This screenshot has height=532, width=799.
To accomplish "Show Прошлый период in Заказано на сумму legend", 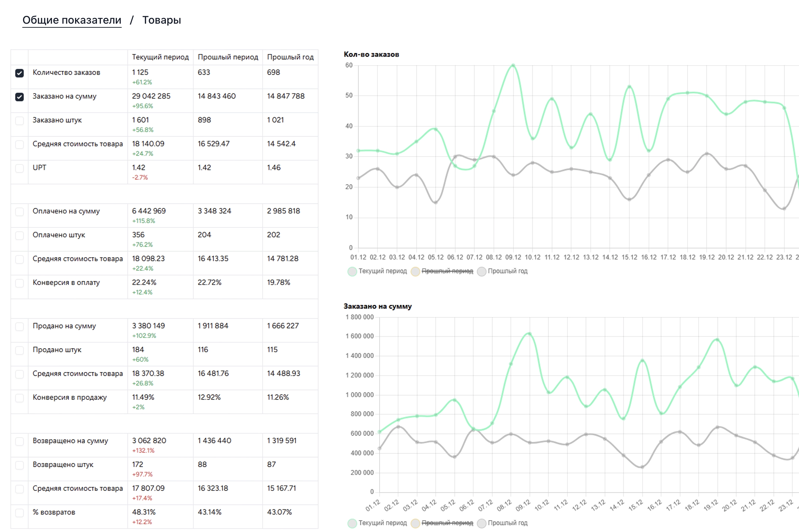I will [442, 523].
